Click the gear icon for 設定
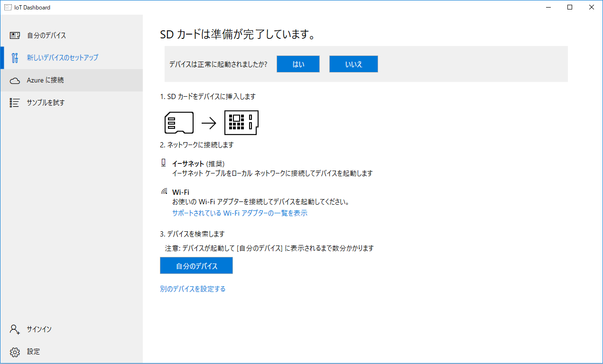603x364 pixels. coord(15,352)
